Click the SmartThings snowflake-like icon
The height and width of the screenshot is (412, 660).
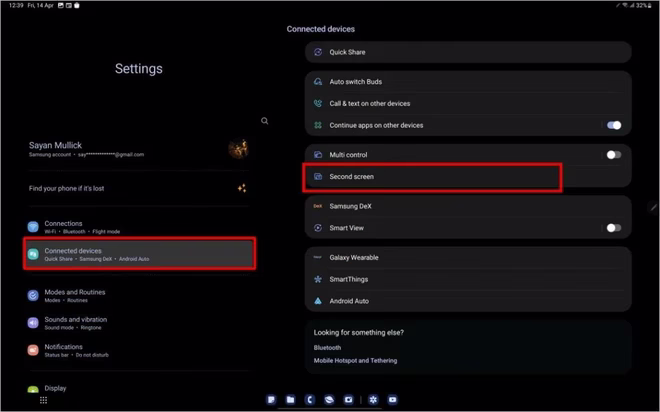coord(318,279)
